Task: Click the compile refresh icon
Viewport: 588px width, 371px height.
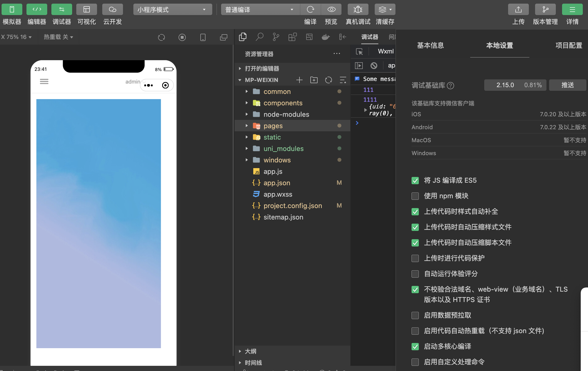Action: tap(310, 10)
